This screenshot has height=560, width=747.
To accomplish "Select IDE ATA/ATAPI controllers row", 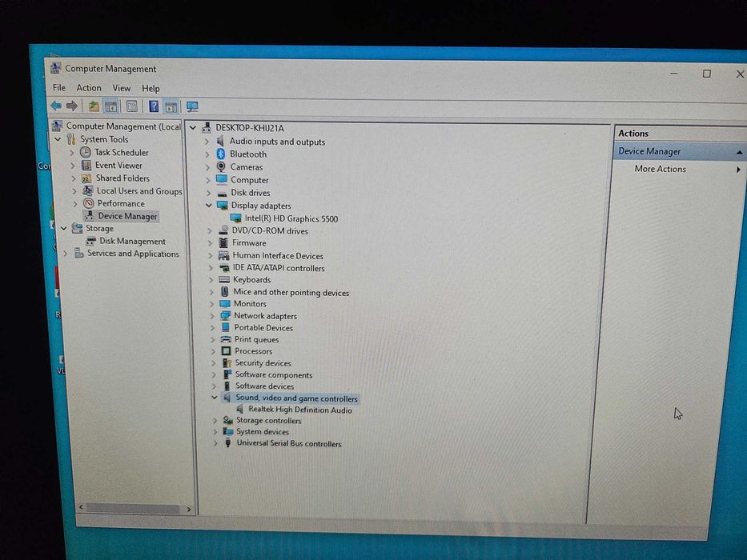I will click(279, 268).
